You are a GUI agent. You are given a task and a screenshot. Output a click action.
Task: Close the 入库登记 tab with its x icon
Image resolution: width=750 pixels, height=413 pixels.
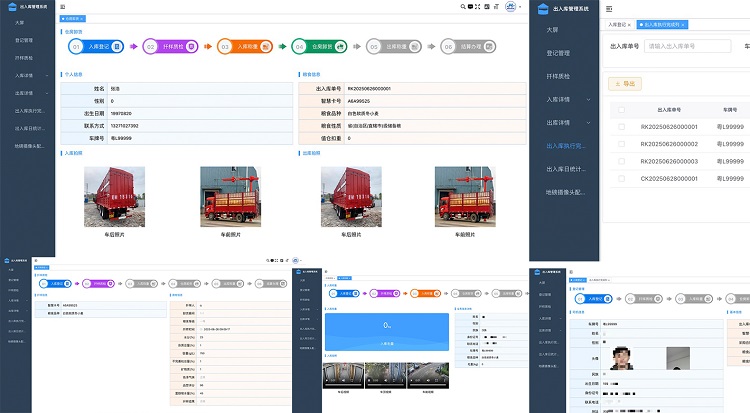(629, 25)
